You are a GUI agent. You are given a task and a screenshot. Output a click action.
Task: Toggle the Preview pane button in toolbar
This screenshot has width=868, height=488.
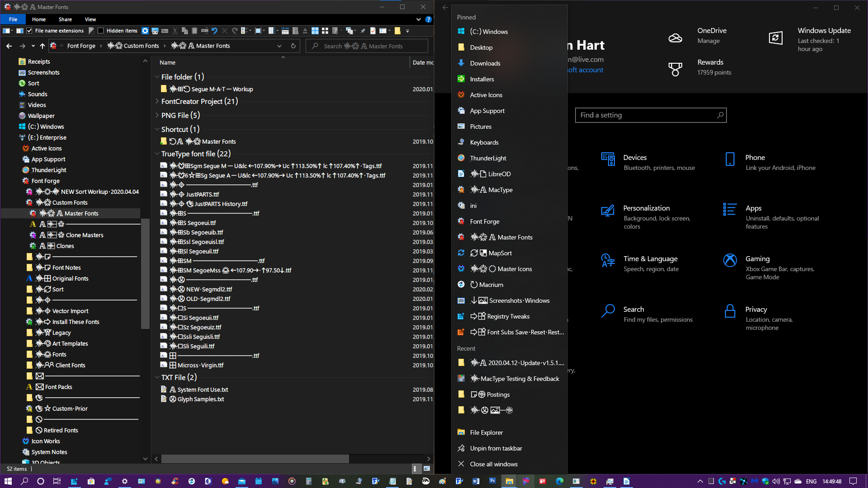(20, 31)
